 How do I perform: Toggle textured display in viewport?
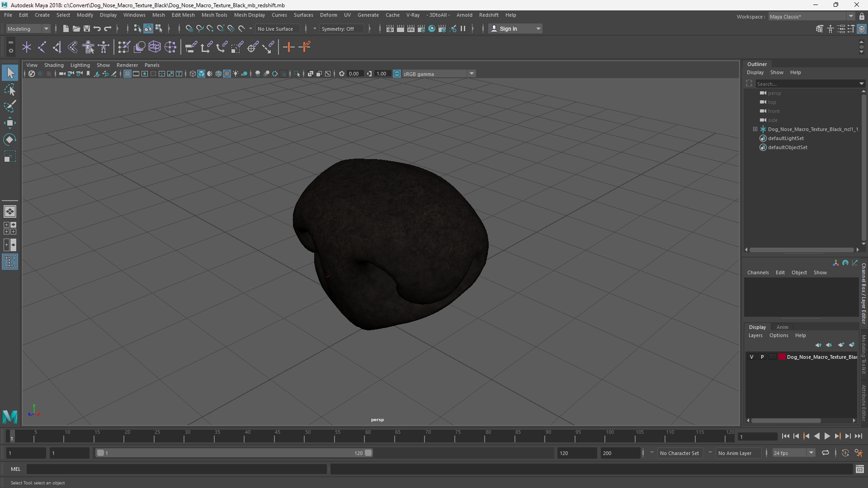click(227, 74)
